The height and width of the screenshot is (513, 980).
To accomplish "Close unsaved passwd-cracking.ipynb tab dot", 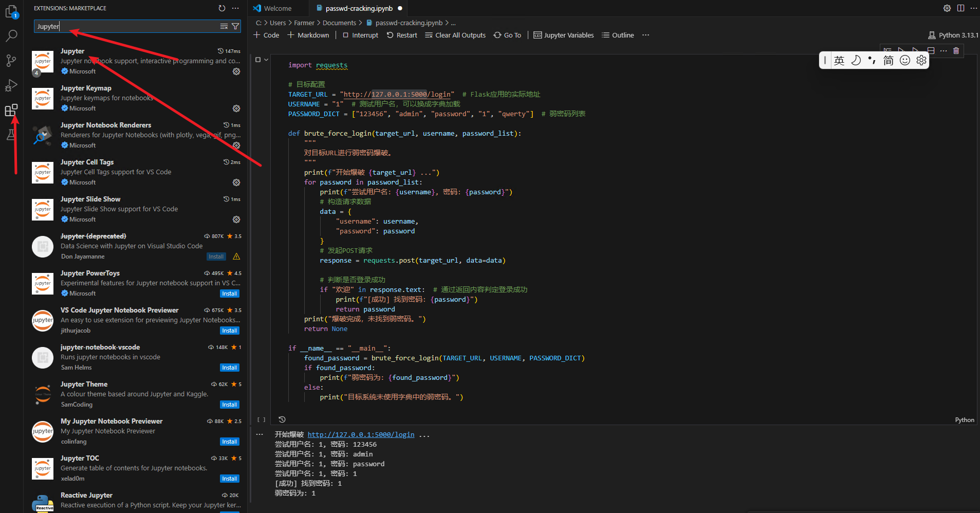I will [400, 8].
